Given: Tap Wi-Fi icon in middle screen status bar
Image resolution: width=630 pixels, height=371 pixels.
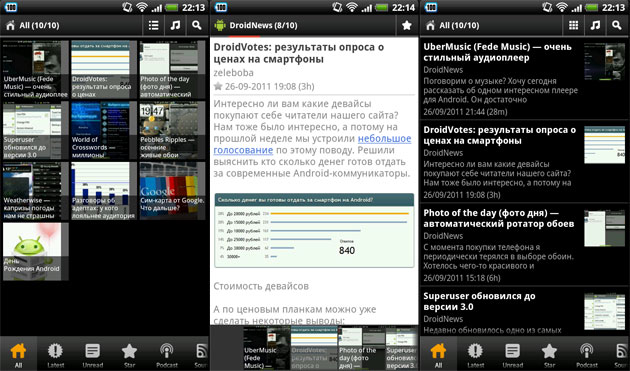Looking at the screenshot, I should pos(352,7).
